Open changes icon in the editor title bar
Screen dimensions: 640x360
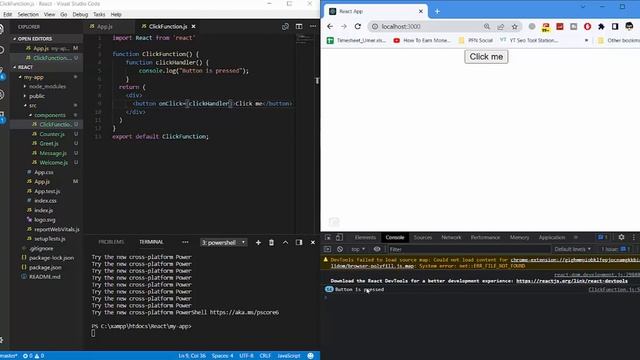[x=285, y=27]
